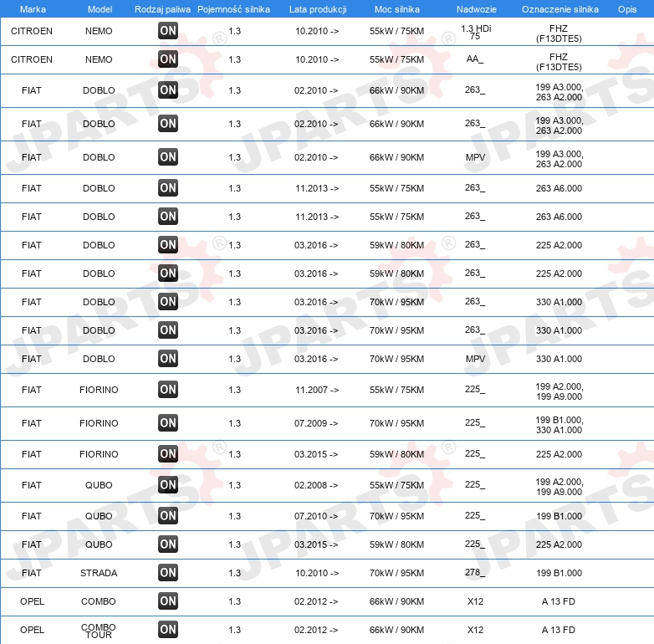
Task: Select the Oznaczenie silnika column header
Action: tap(560, 9)
